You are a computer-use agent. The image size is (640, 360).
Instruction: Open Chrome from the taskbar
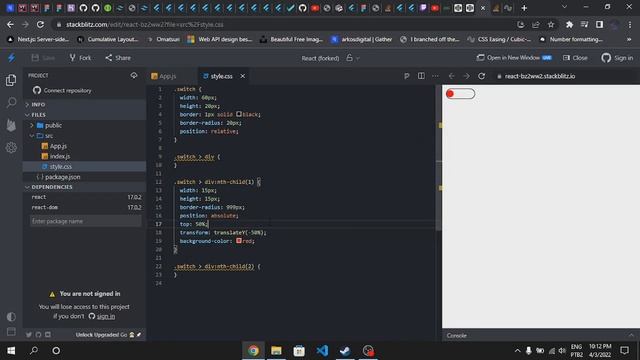[x=253, y=351]
